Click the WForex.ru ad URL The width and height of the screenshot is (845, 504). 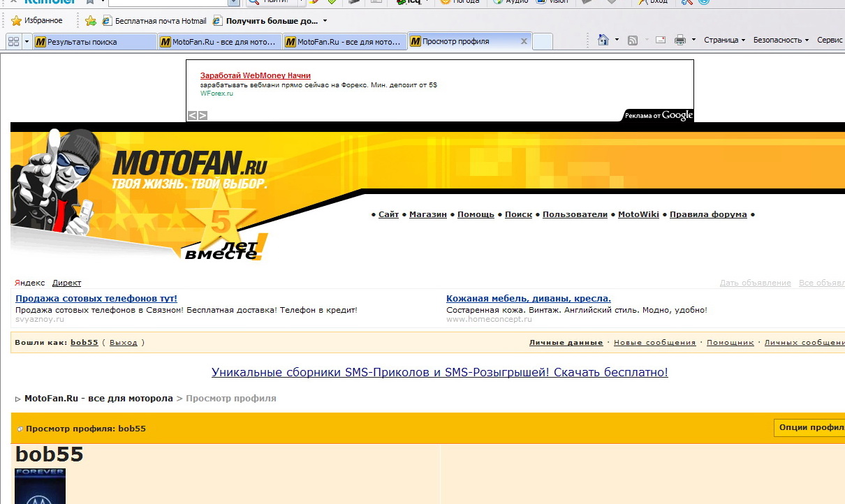coord(216,94)
